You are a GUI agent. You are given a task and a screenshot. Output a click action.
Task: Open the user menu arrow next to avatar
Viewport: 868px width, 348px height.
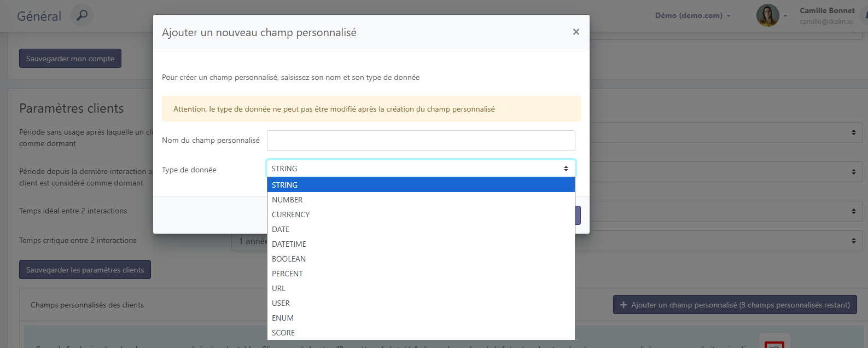785,16
